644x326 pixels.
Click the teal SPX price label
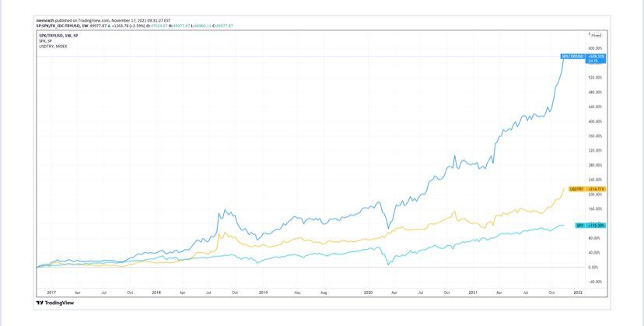(579, 225)
